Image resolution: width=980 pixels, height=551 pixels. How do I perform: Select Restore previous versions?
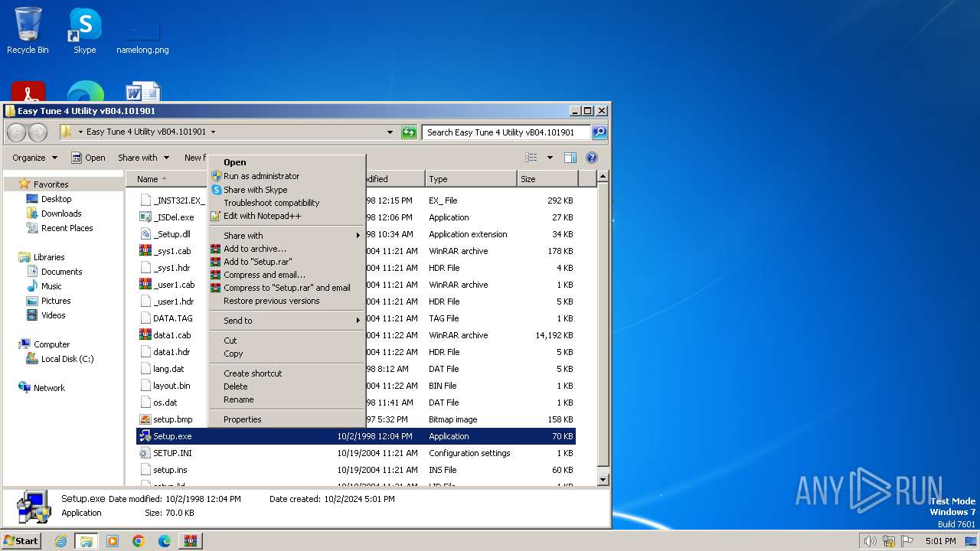287,301
